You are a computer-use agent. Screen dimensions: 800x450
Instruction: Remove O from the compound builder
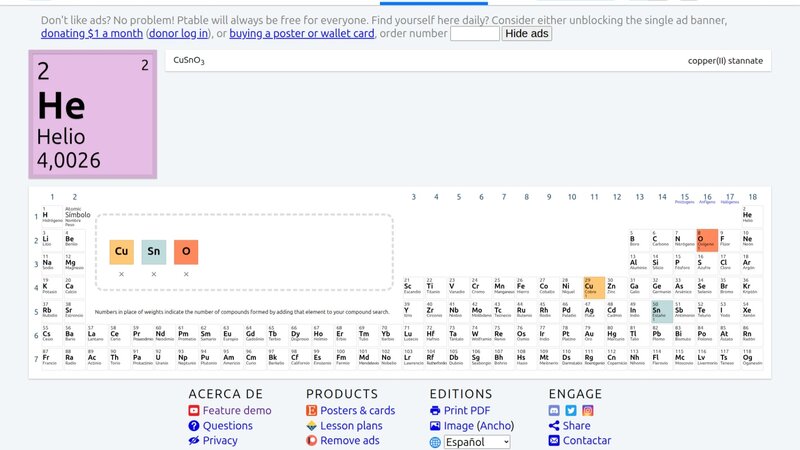click(185, 274)
